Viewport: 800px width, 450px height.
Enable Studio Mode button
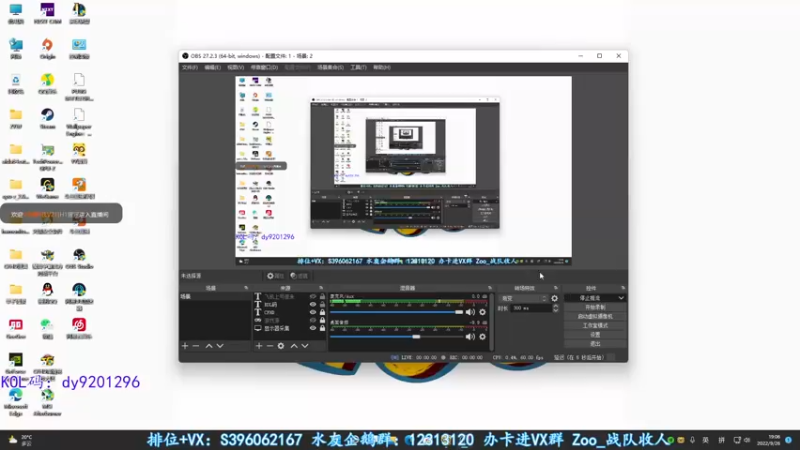[x=595, y=326]
